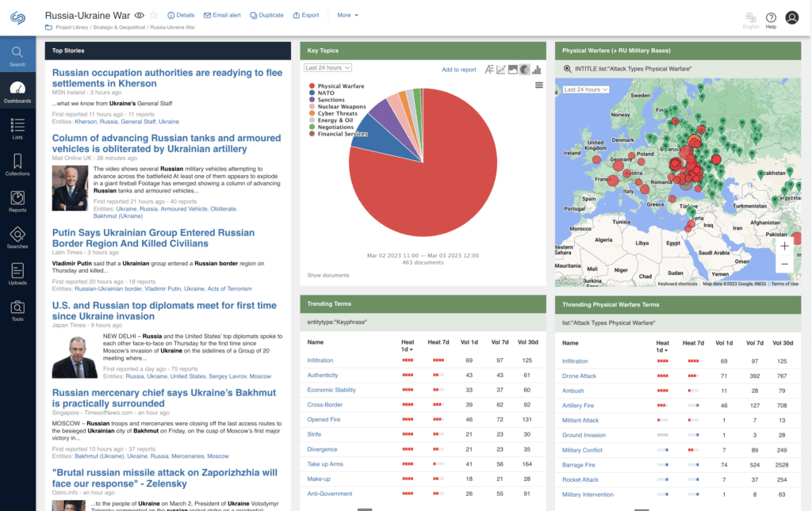Open the Help icon

pos(771,20)
